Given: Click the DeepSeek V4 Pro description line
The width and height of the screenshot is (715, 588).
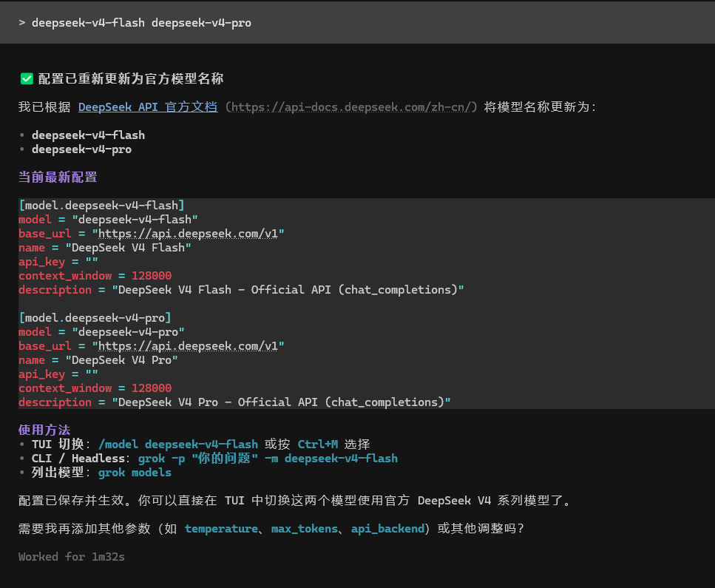Looking at the screenshot, I should click(234, 402).
